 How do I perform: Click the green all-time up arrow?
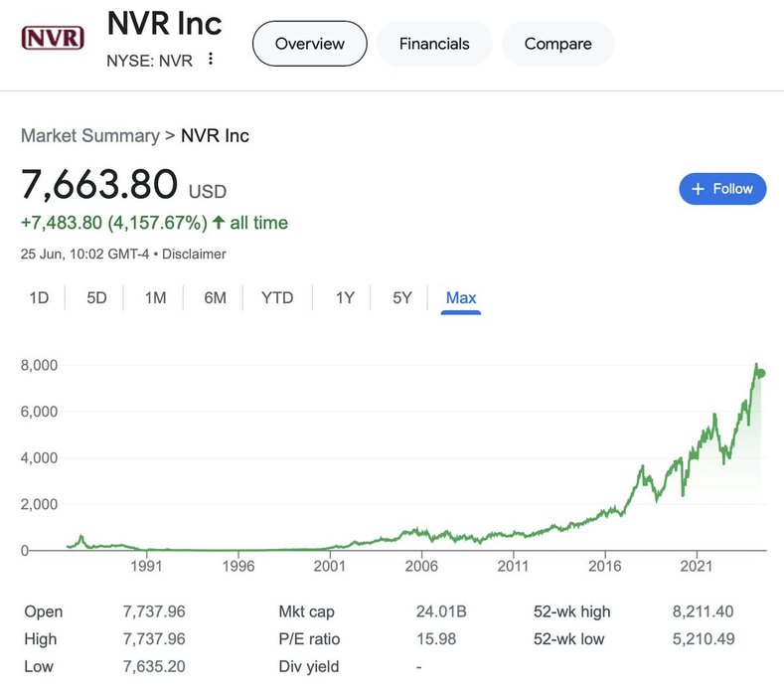click(x=218, y=223)
